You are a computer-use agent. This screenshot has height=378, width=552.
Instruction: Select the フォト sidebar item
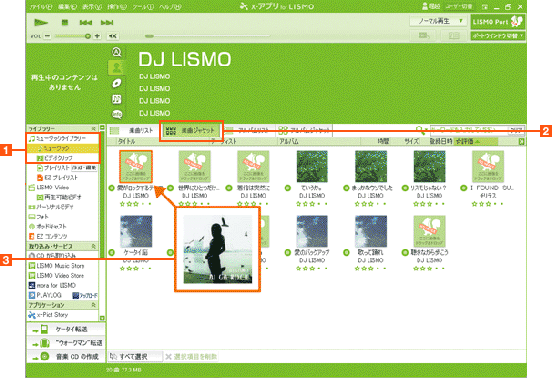tap(39, 216)
